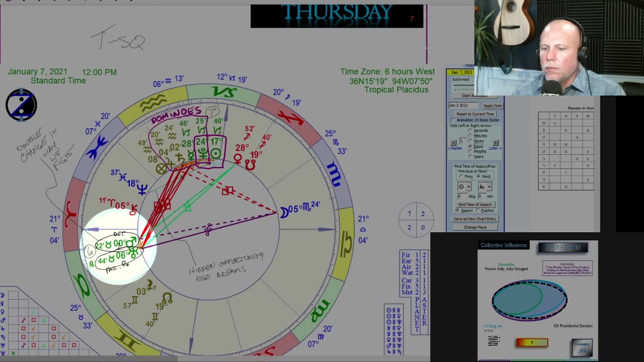Click the Venus symbol at 28° Sagittarius
The image size is (644, 362).
237,160
